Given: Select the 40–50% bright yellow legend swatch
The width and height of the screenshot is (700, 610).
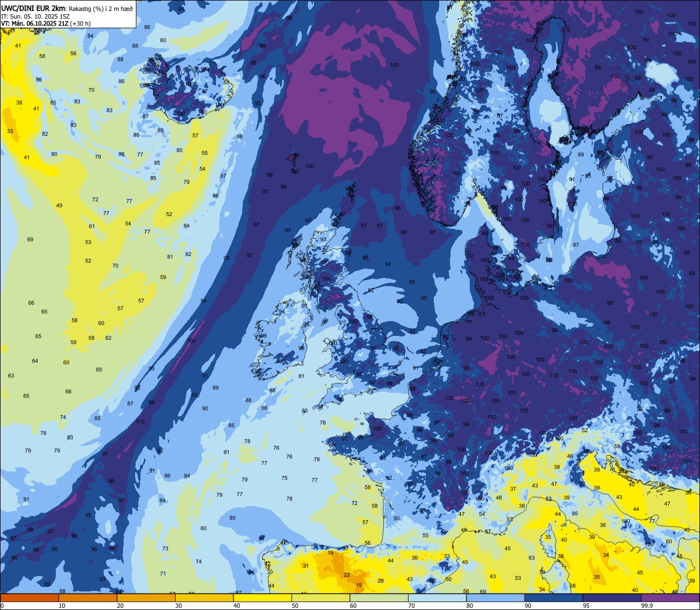Looking at the screenshot, I should (x=262, y=597).
